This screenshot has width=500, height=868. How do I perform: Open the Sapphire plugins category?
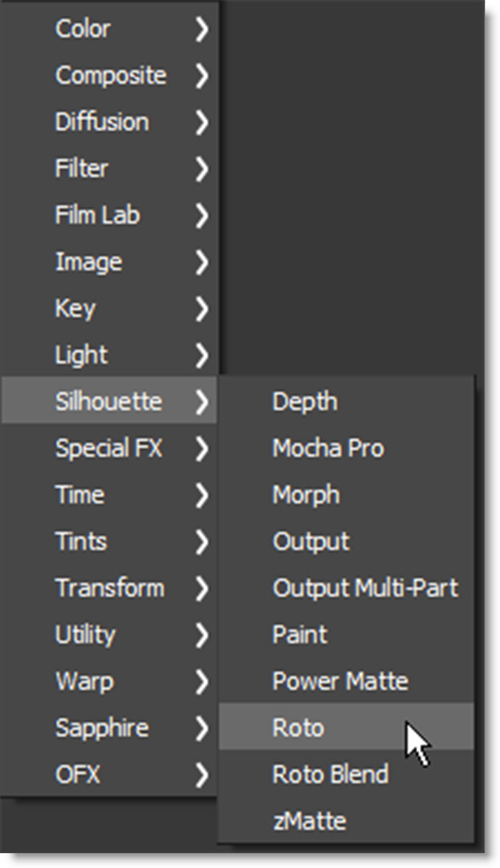(x=101, y=728)
